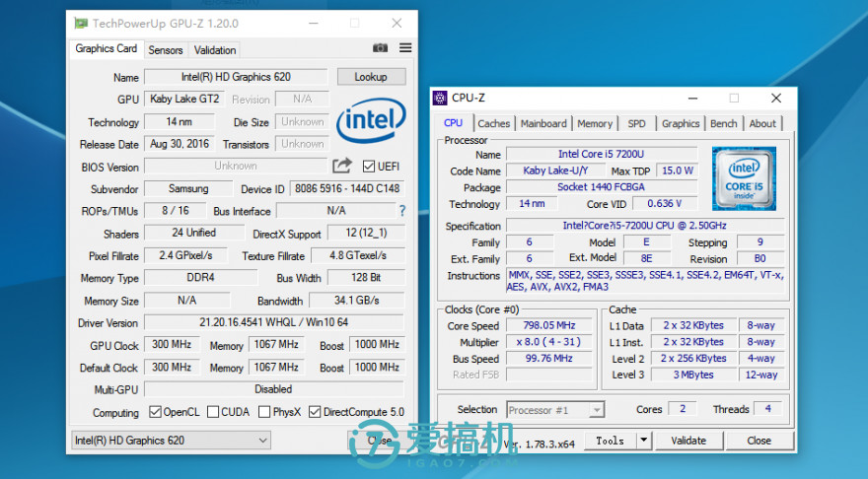This screenshot has height=479, width=868.
Task: Open the Processor #1 selection dropdown
Action: [x=555, y=410]
